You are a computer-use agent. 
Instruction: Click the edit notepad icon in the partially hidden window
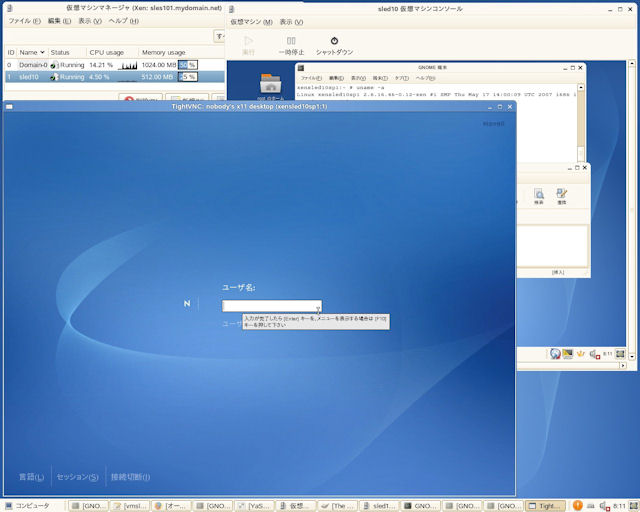coord(562,194)
